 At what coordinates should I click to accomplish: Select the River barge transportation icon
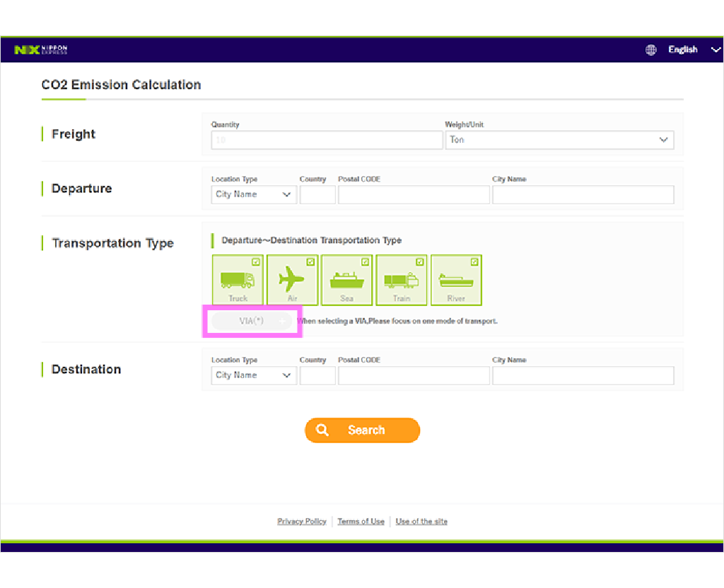tap(456, 280)
